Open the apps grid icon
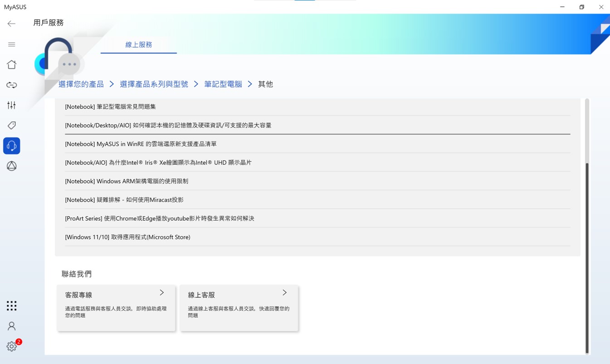Screen dimensions: 610x364 [x=11, y=306]
